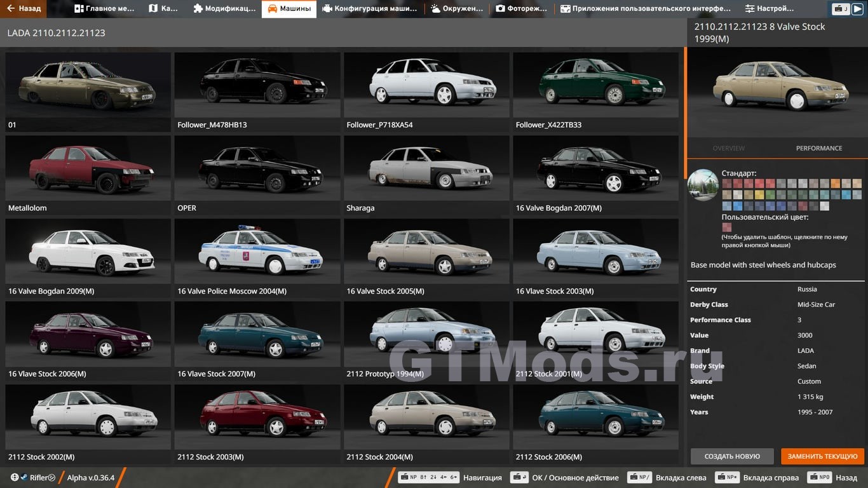Open Приложения пользовательского интерфейса tab
This screenshot has height=488, width=868.
tap(646, 9)
